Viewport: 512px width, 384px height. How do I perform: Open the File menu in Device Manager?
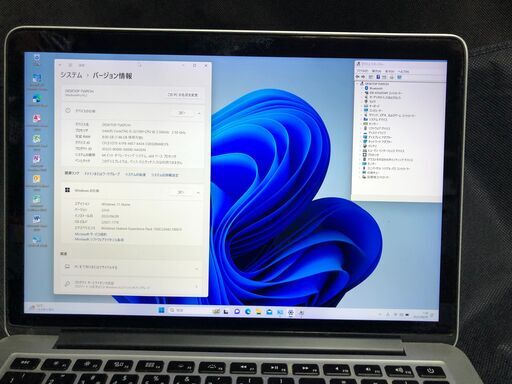tap(362, 71)
